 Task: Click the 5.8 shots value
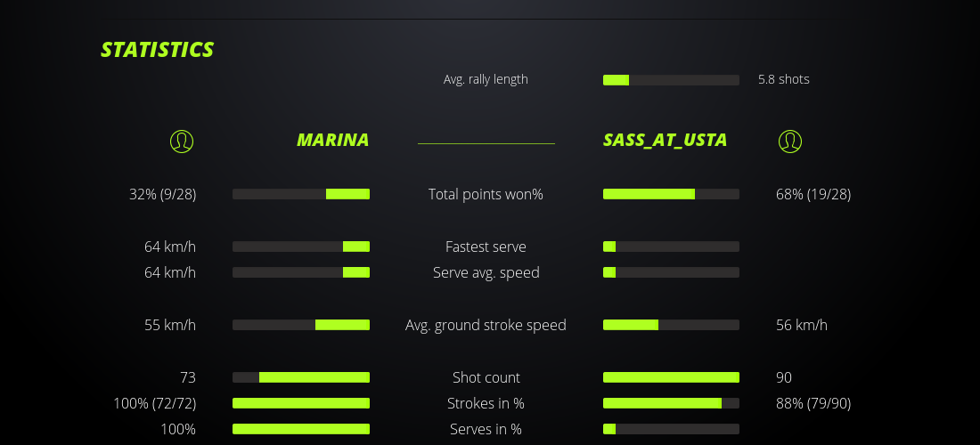783,79
